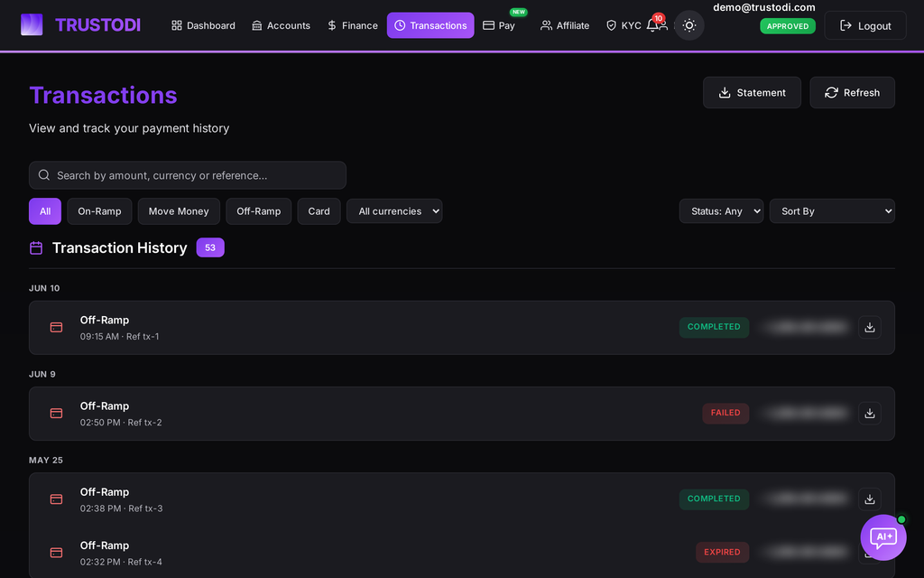Screen dimensions: 924x578
Task: Open the Dashboard nav item
Action: (203, 25)
